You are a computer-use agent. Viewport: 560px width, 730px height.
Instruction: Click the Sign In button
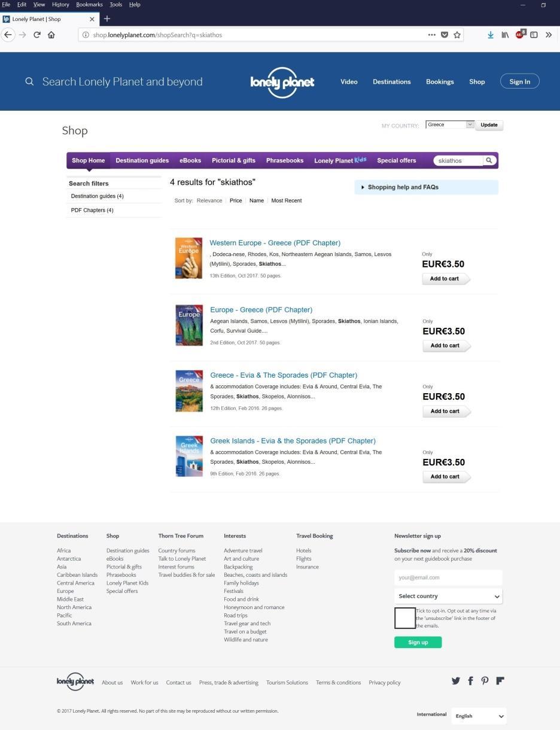[520, 81]
